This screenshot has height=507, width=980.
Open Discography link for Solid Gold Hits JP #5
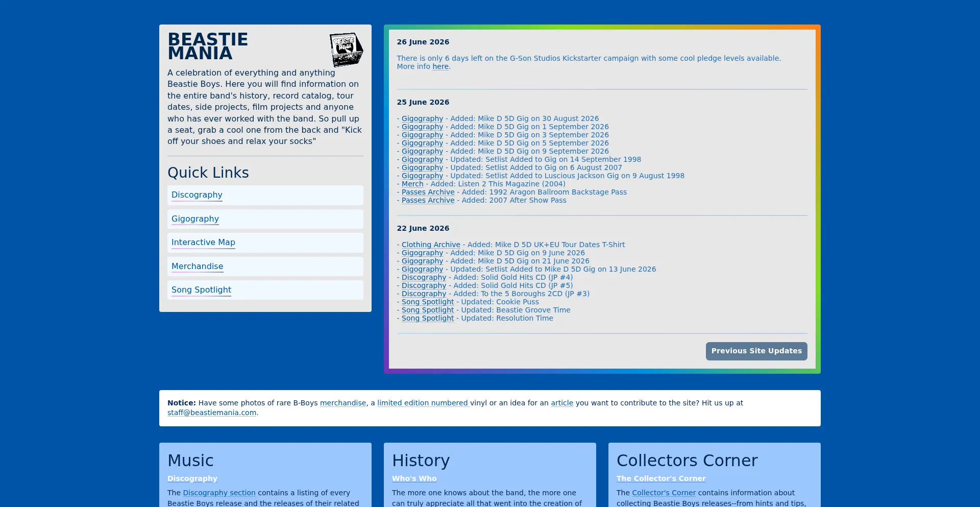point(424,286)
